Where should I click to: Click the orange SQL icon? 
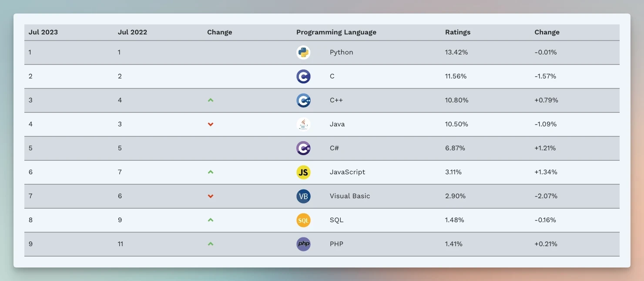click(303, 220)
